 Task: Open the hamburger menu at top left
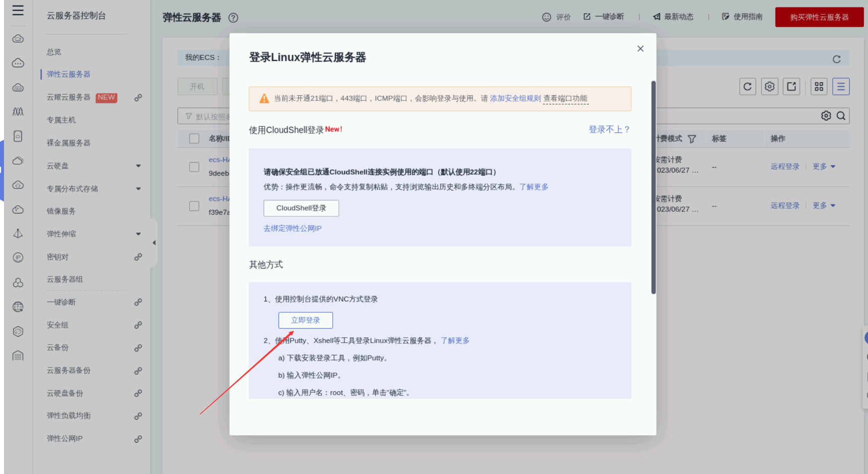point(18,10)
